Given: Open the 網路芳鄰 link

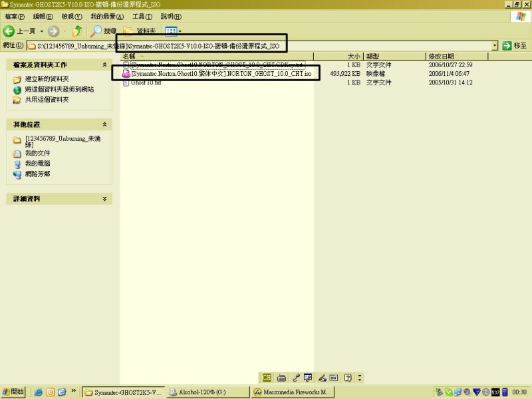Looking at the screenshot, I should point(37,174).
